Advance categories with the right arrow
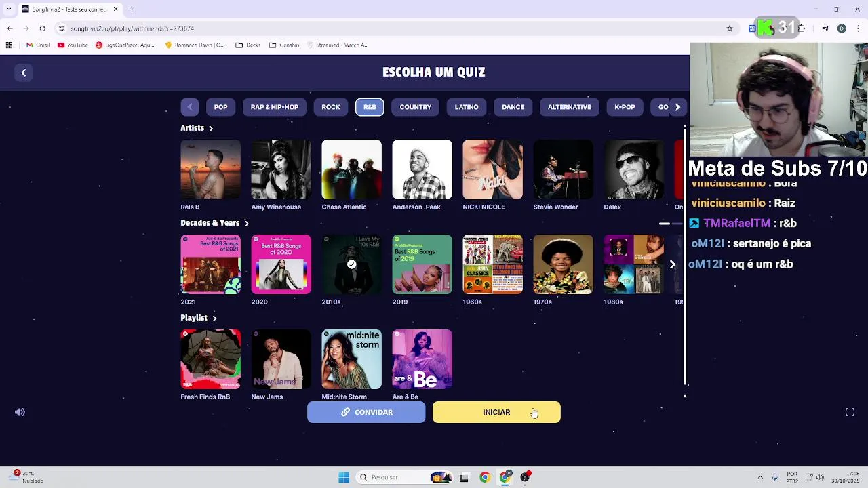 (x=677, y=107)
